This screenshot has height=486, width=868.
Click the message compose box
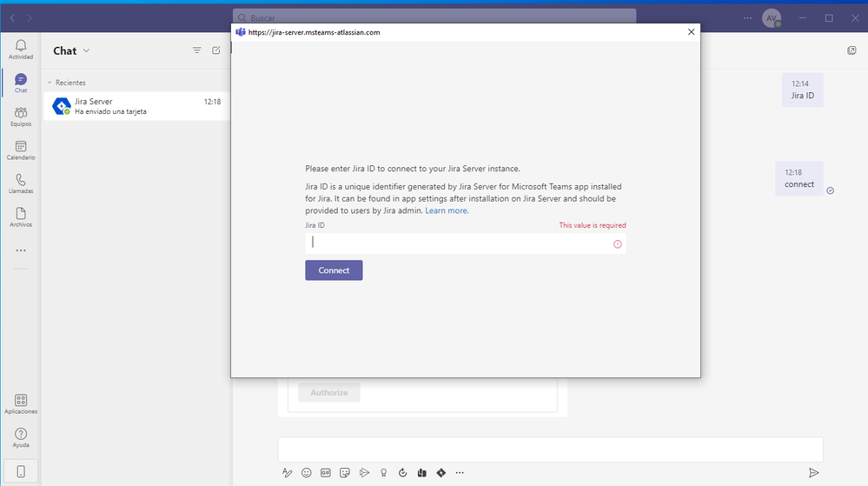coord(550,449)
